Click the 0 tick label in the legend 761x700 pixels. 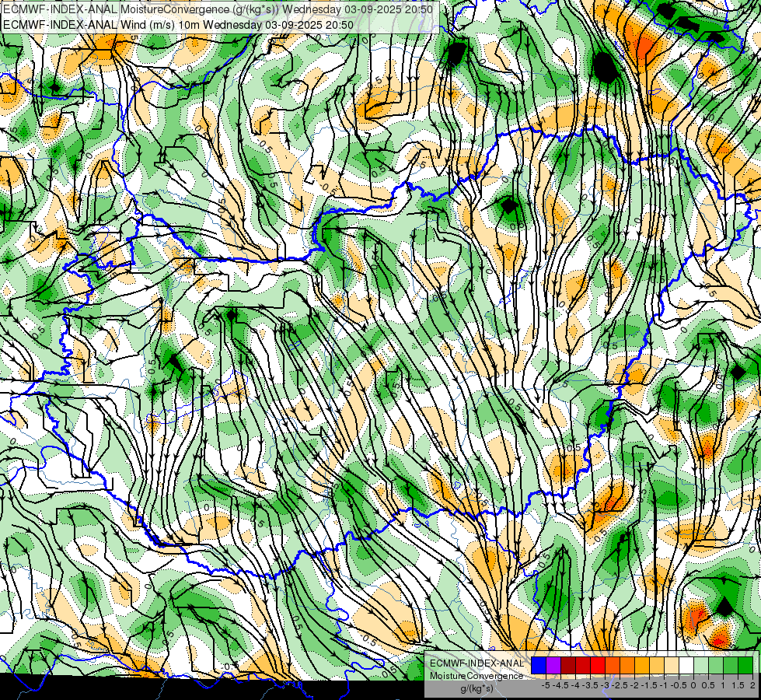click(693, 685)
